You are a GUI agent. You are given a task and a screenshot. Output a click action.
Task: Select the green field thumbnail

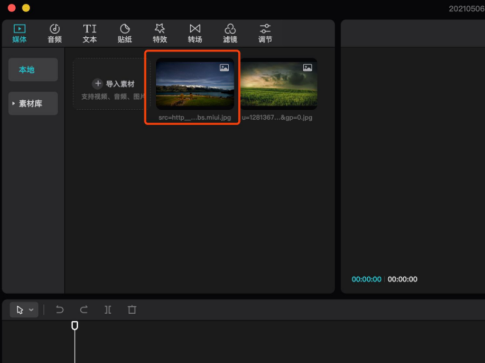[x=279, y=84]
